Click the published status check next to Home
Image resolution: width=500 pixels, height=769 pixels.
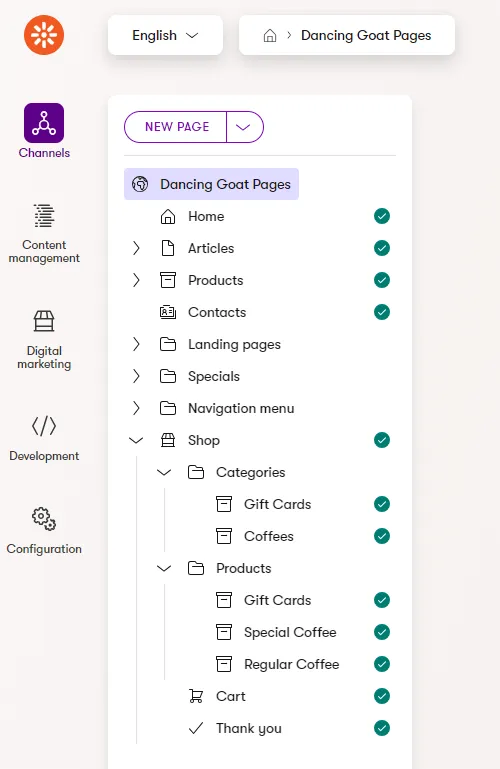click(382, 216)
